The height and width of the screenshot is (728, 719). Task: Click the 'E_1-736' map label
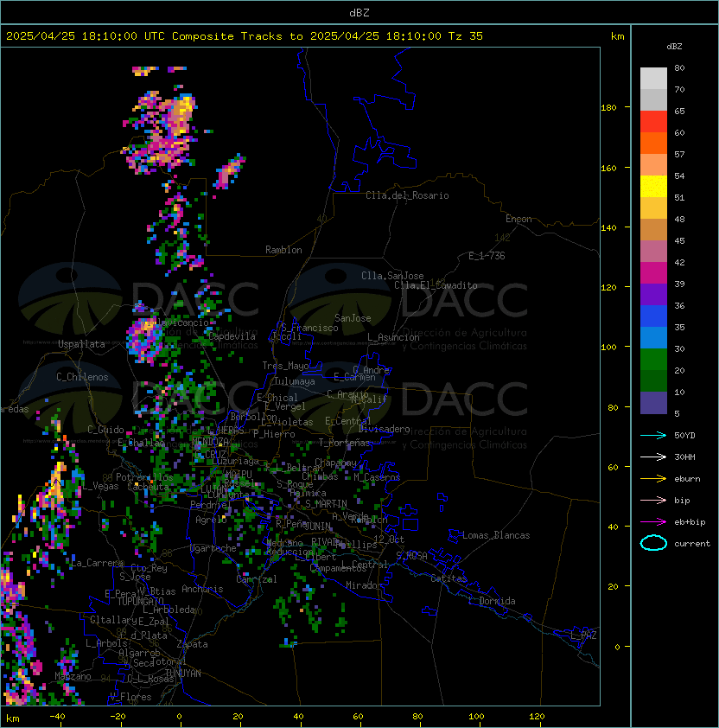click(x=487, y=256)
